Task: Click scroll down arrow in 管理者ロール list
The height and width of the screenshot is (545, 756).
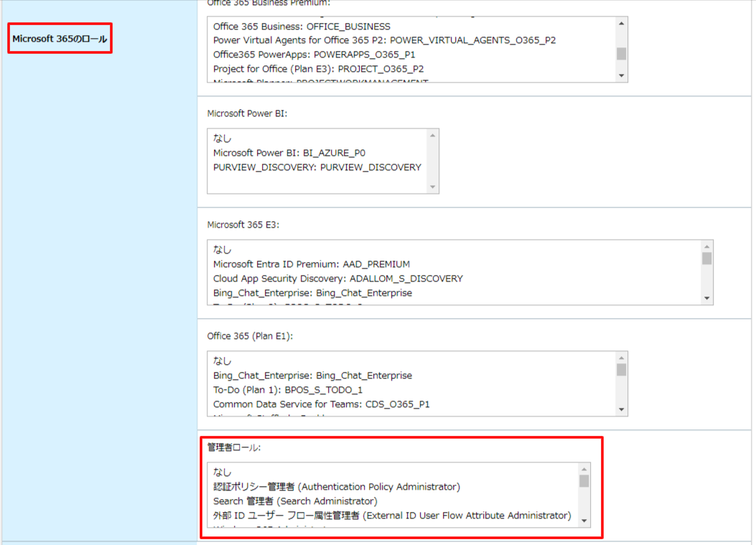Action: point(584,521)
